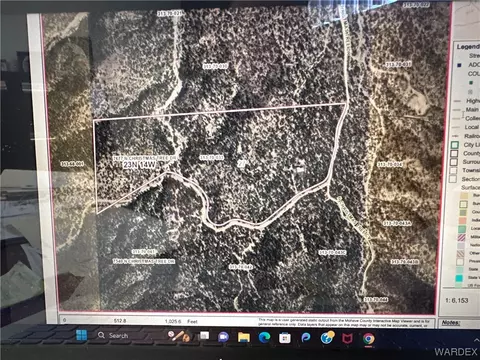Click the green City Limits legend box

pyautogui.click(x=455, y=145)
